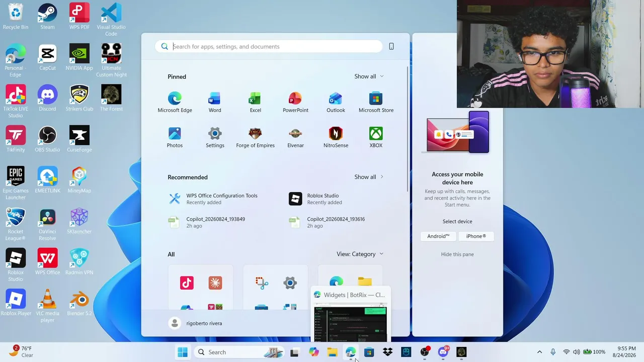Open PowerPoint in the Pinned section
Image resolution: width=644 pixels, height=362 pixels.
point(295,103)
